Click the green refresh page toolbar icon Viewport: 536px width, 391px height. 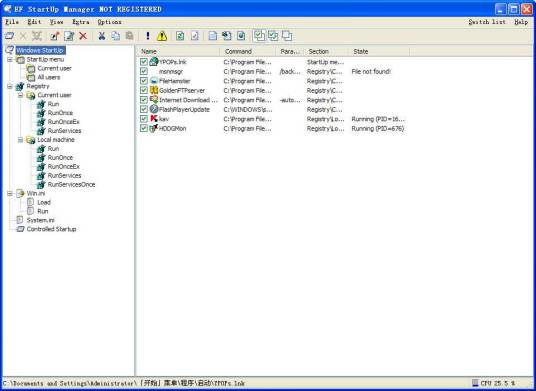click(180, 36)
